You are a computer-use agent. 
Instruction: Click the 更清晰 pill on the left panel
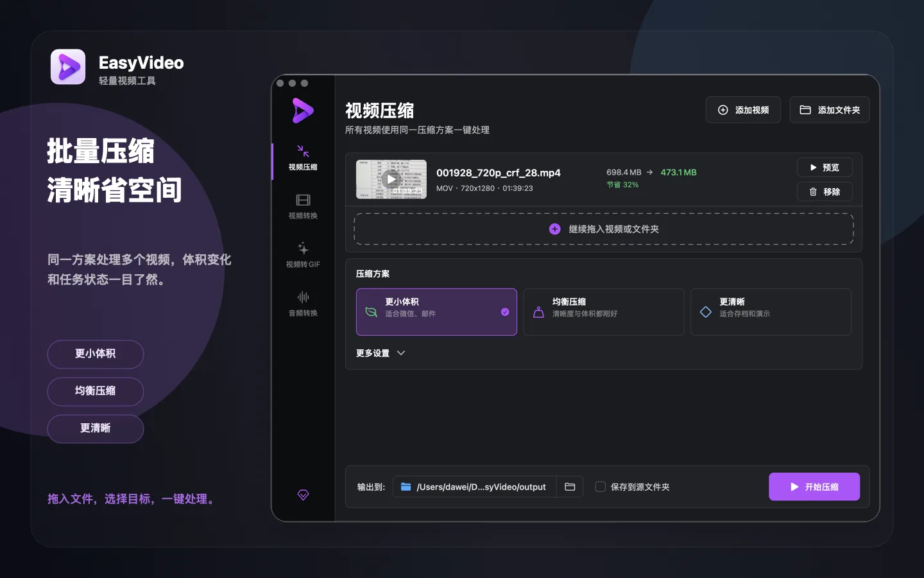coord(96,428)
